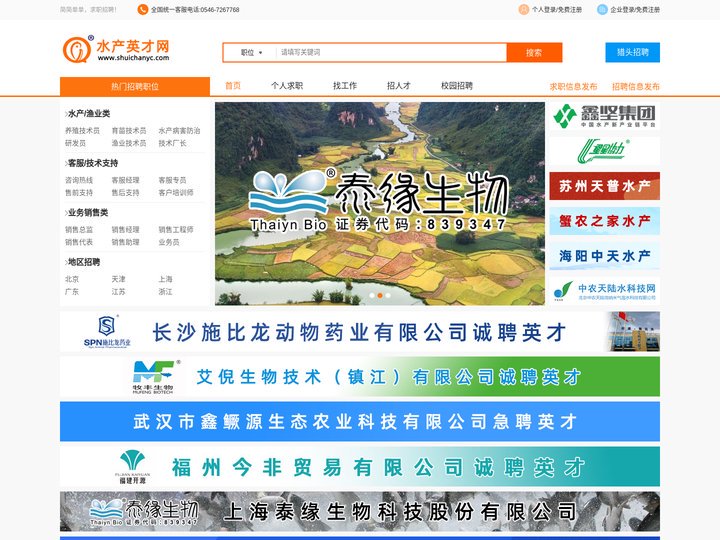Expand the 地区招聘 category
This screenshot has height=540, width=720.
coord(83,262)
